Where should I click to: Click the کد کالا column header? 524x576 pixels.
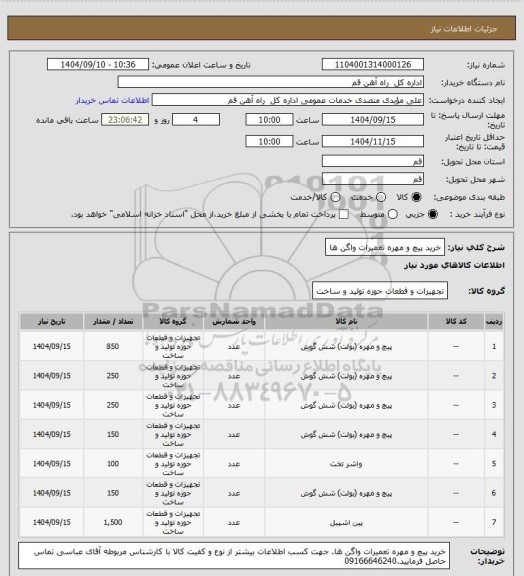[456, 321]
